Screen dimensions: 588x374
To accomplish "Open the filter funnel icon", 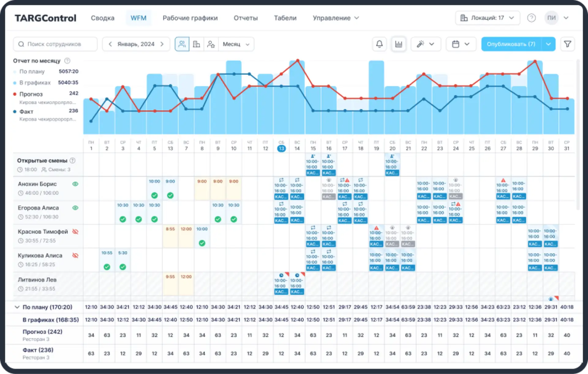I will click(567, 44).
